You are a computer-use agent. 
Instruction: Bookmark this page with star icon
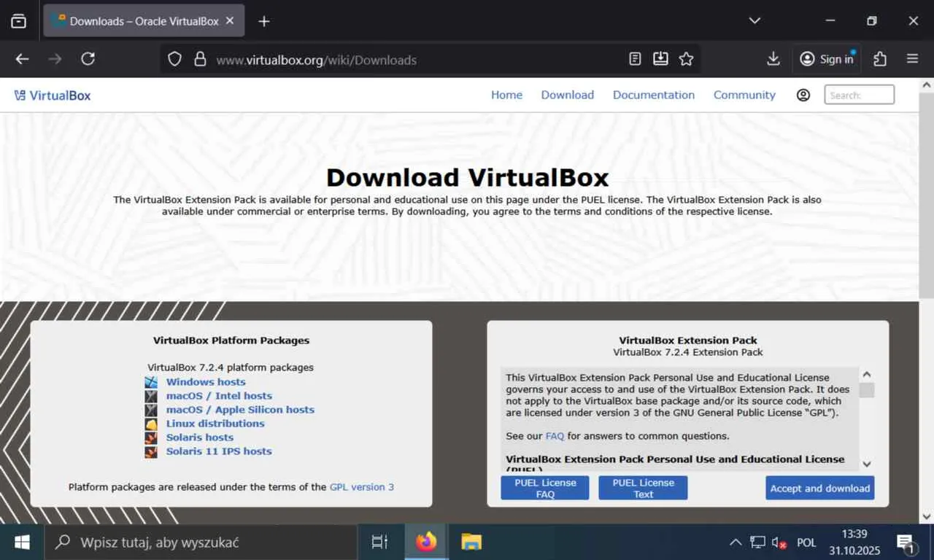click(x=686, y=59)
